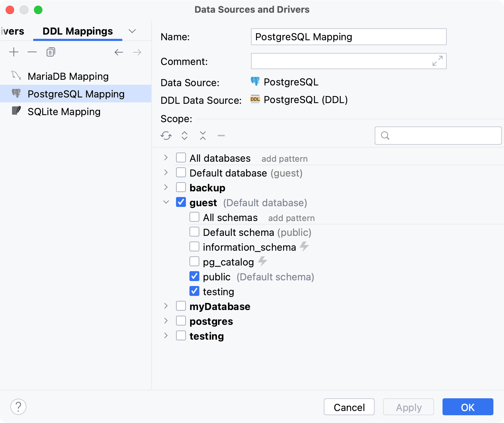Duplicate the selected mapping via the copy icon

click(50, 52)
